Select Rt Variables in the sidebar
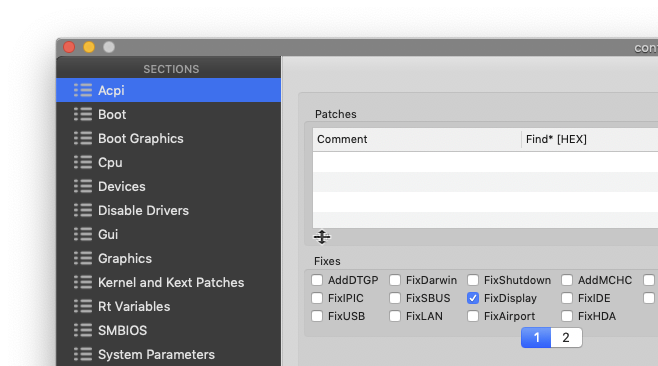This screenshot has height=366, width=658. pos(168,306)
